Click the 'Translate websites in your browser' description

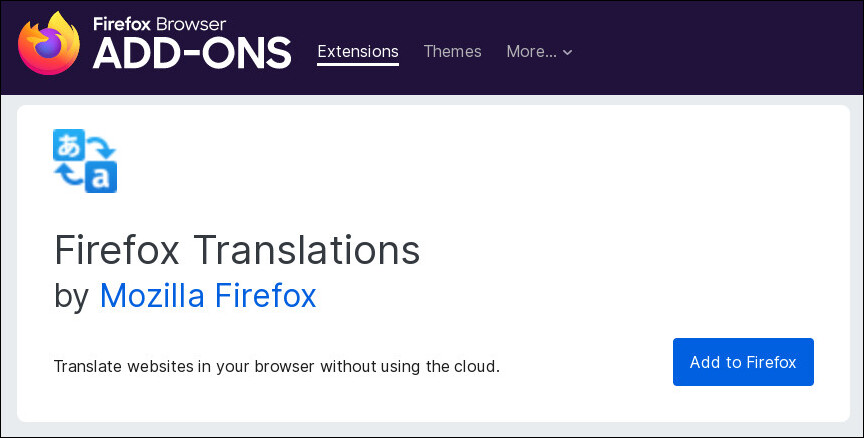(277, 366)
